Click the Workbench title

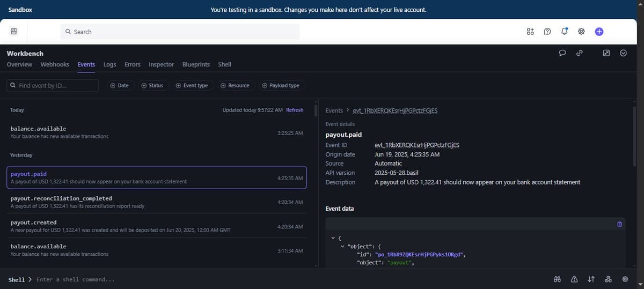pos(25,53)
